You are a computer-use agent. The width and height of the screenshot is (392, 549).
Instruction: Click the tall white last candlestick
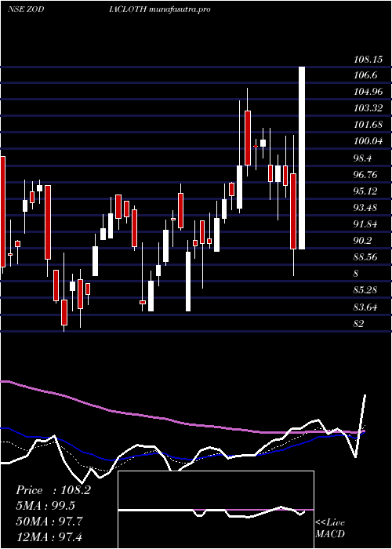(302, 158)
